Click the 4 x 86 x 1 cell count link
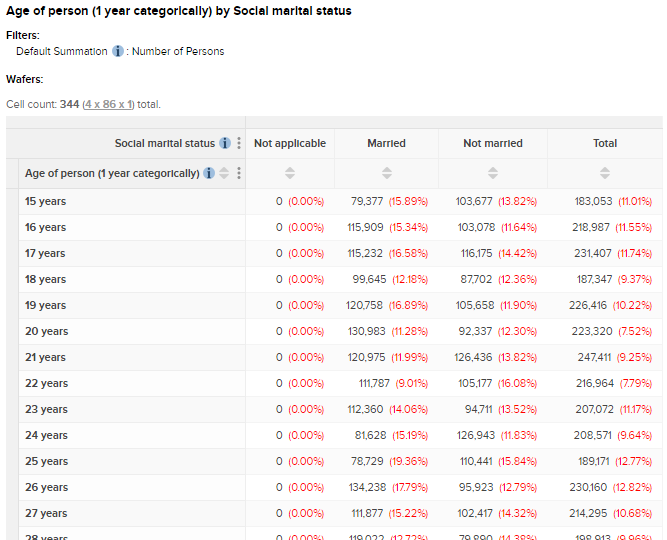 click(x=109, y=104)
